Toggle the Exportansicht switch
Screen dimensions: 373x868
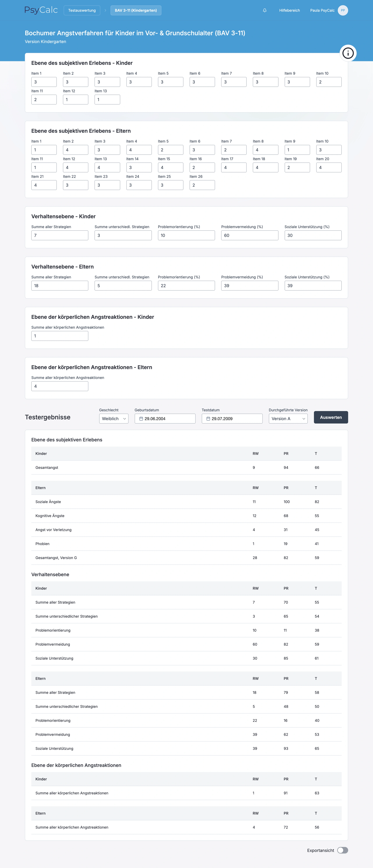click(x=343, y=850)
